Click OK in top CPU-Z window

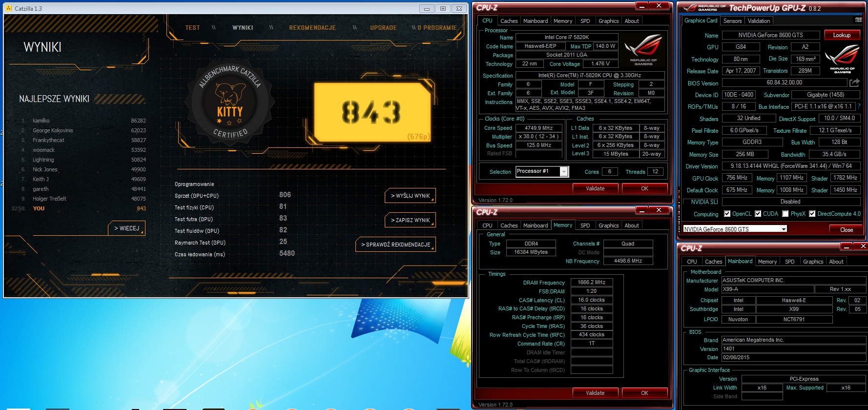tap(644, 188)
